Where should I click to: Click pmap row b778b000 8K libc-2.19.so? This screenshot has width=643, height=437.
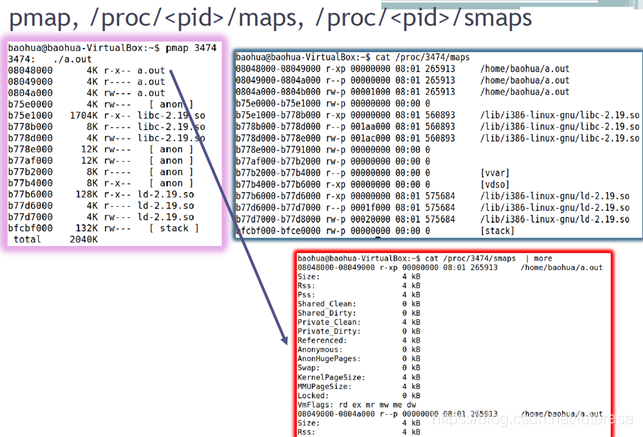[x=107, y=127]
